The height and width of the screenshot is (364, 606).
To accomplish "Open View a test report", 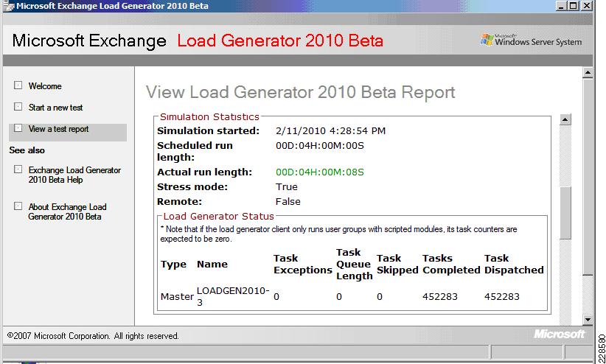I will point(58,129).
